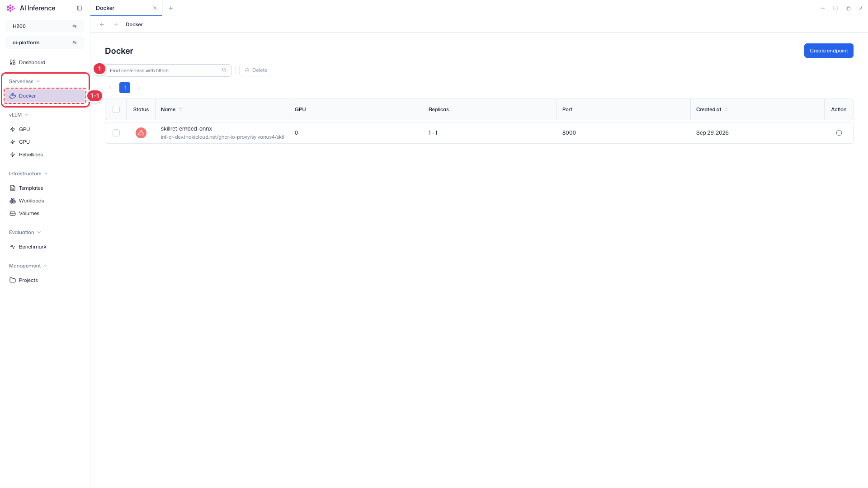Collapse the vLLM section

[x=19, y=115]
